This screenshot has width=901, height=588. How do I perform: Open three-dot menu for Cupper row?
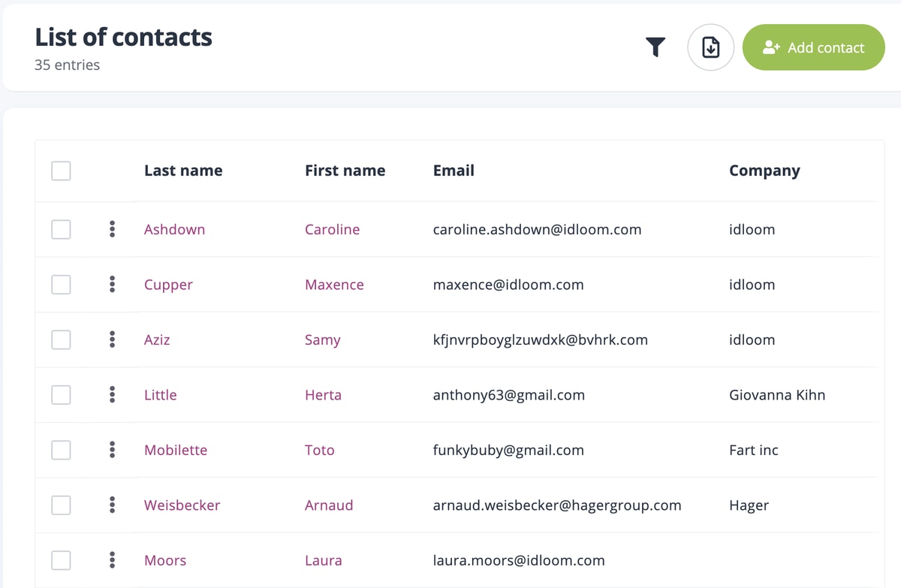(x=112, y=285)
